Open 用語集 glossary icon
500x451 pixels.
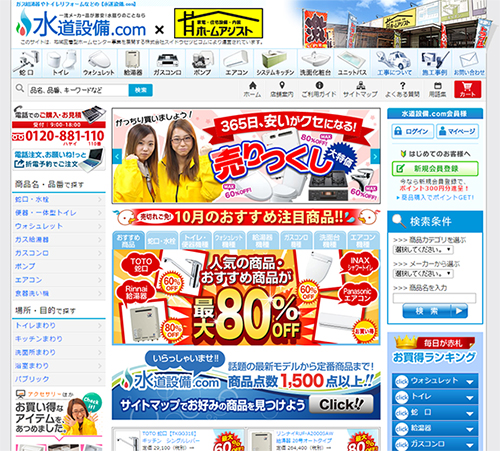click(437, 89)
